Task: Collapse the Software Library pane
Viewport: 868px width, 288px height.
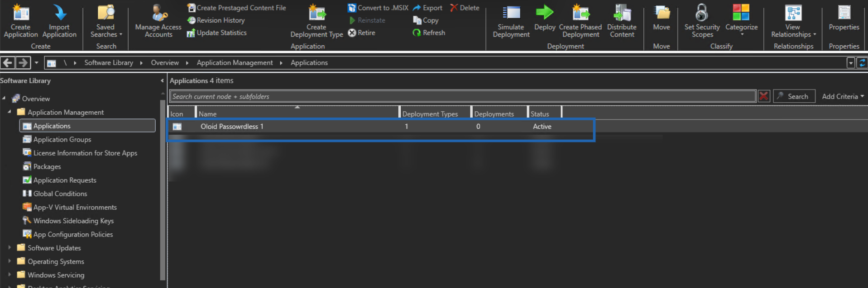Action: point(162,80)
